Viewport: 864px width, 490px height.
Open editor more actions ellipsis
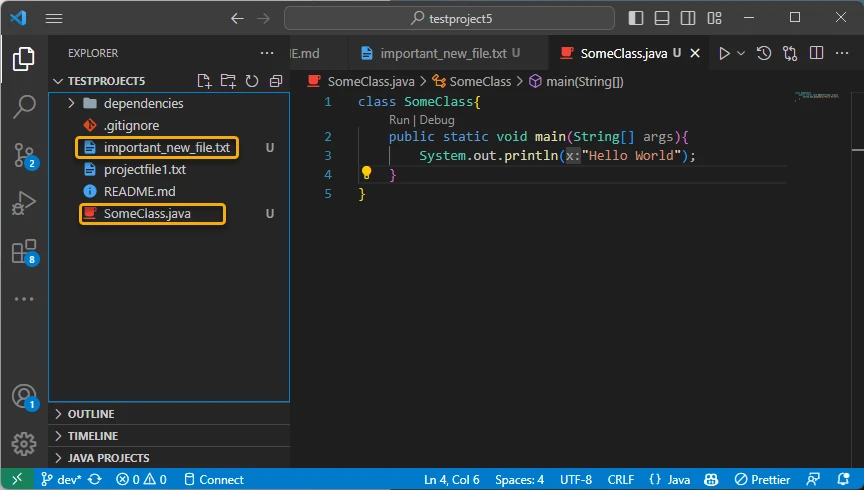[842, 53]
